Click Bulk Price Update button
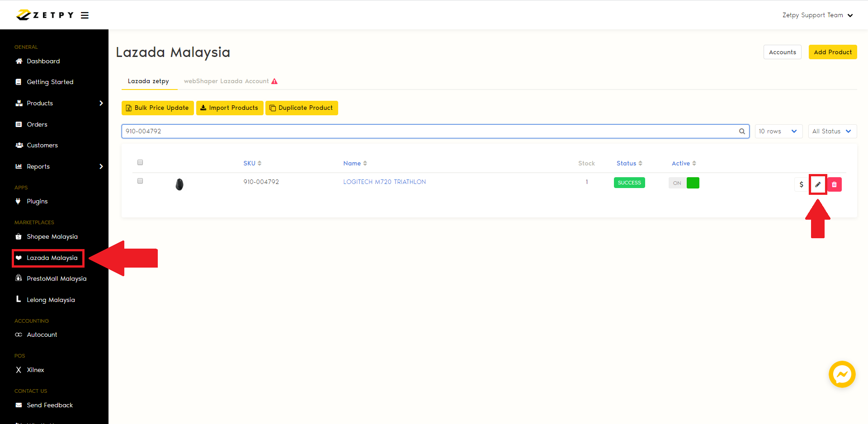 (x=158, y=108)
